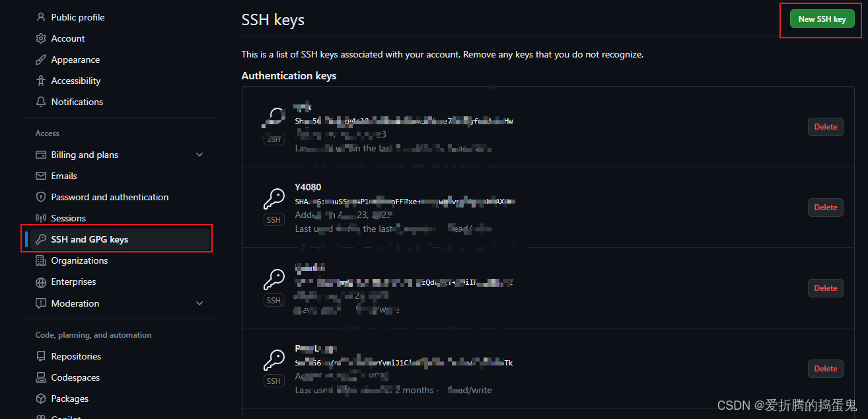Click the Sessions broadcast icon

40,218
